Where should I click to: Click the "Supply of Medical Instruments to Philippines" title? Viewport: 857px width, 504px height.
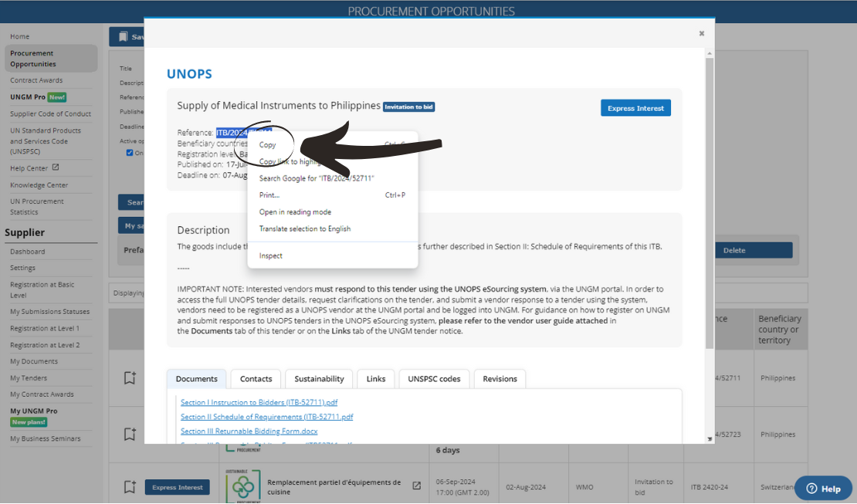279,106
